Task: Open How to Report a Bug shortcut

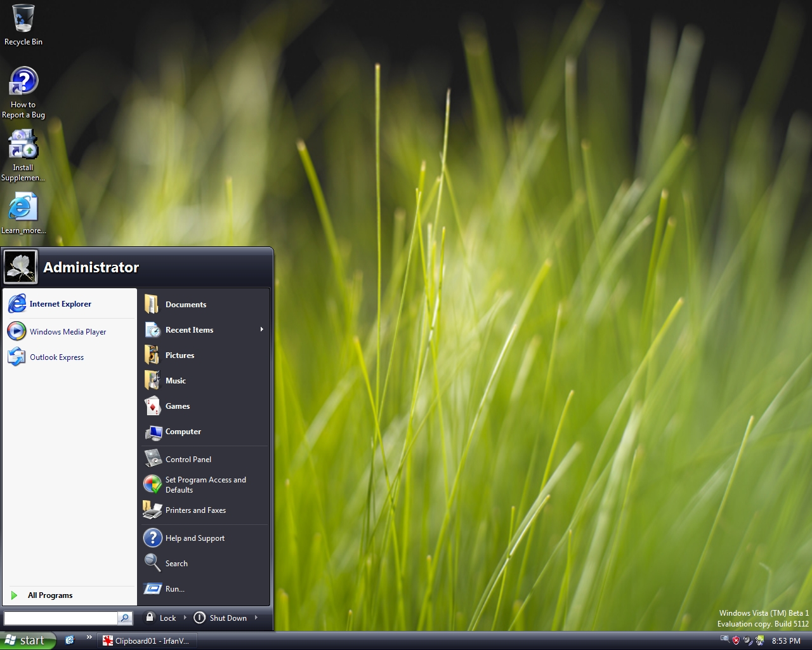Action: pos(23,92)
